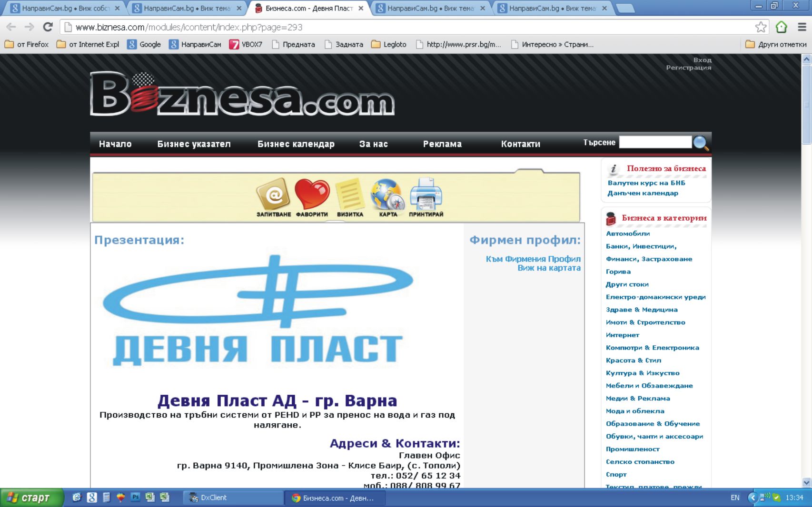Select the Автомобили category

coord(627,234)
